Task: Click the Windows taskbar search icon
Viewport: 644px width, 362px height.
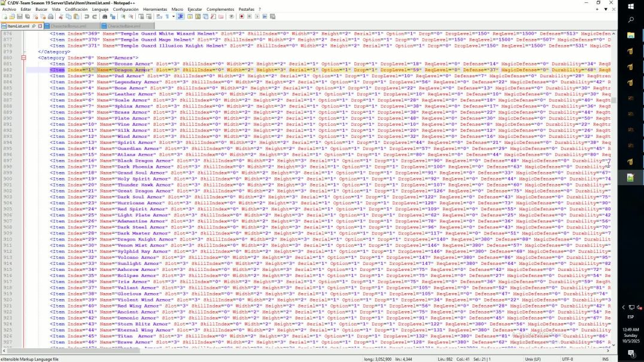Action: click(x=630, y=20)
